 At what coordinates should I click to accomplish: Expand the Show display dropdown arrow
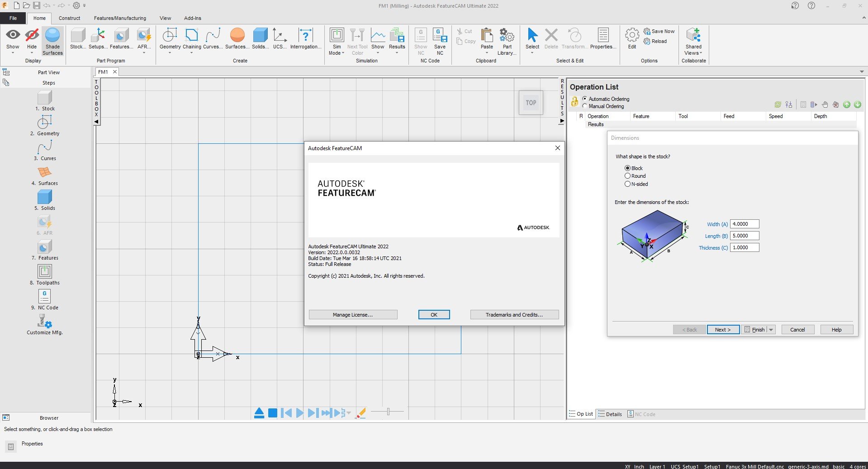pos(13,53)
